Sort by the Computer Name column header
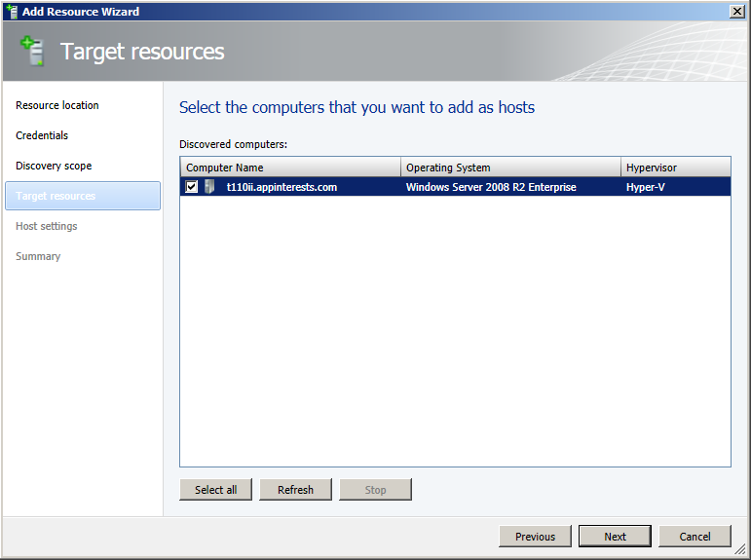 pyautogui.click(x=289, y=168)
